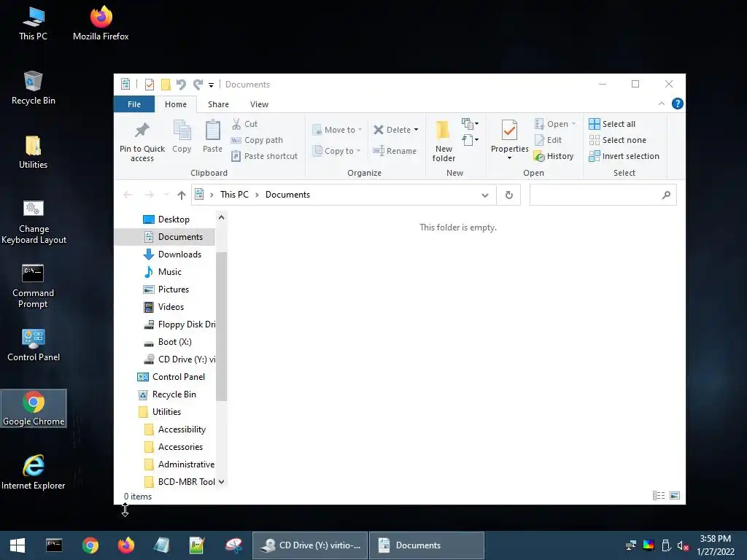This screenshot has width=747, height=560.
Task: Select Videos in navigation pane
Action: pyautogui.click(x=164, y=307)
